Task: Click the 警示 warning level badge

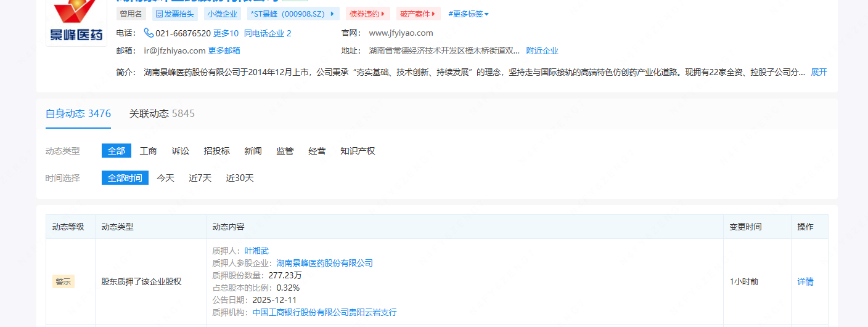Action: pos(63,281)
